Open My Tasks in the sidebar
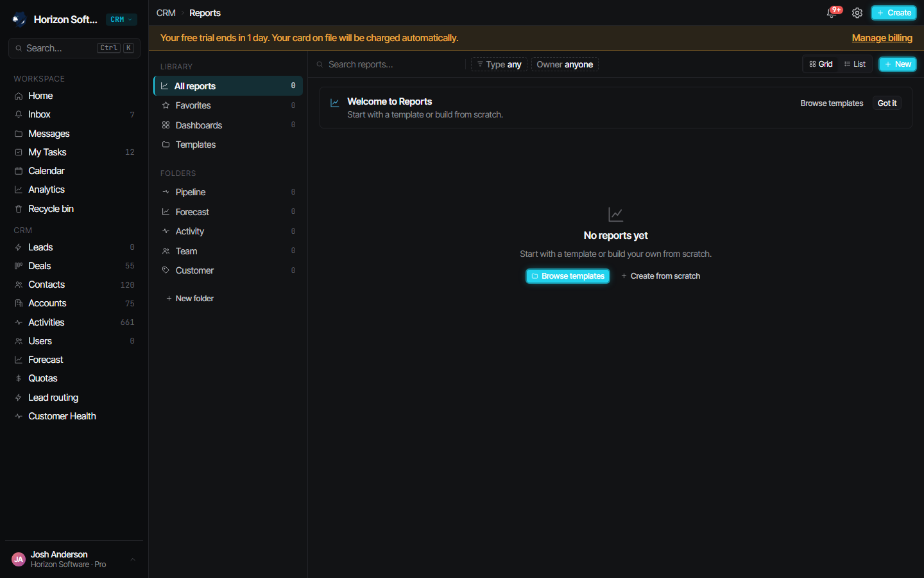 click(74, 152)
